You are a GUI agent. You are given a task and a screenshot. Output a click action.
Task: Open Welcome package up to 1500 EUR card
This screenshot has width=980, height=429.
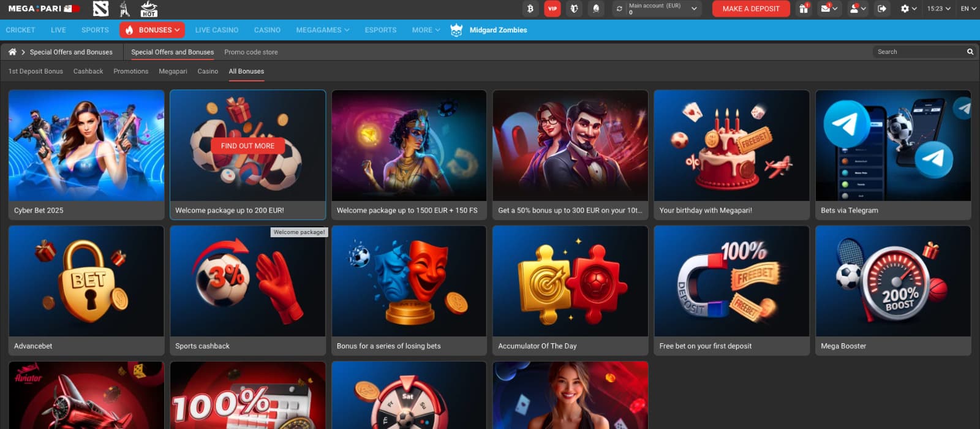[x=409, y=155]
